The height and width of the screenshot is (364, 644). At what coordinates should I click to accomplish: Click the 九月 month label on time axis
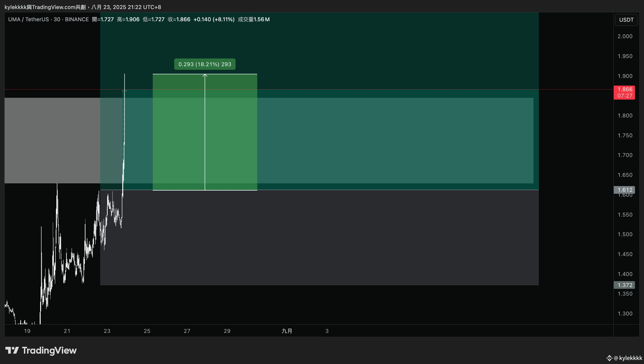click(287, 331)
